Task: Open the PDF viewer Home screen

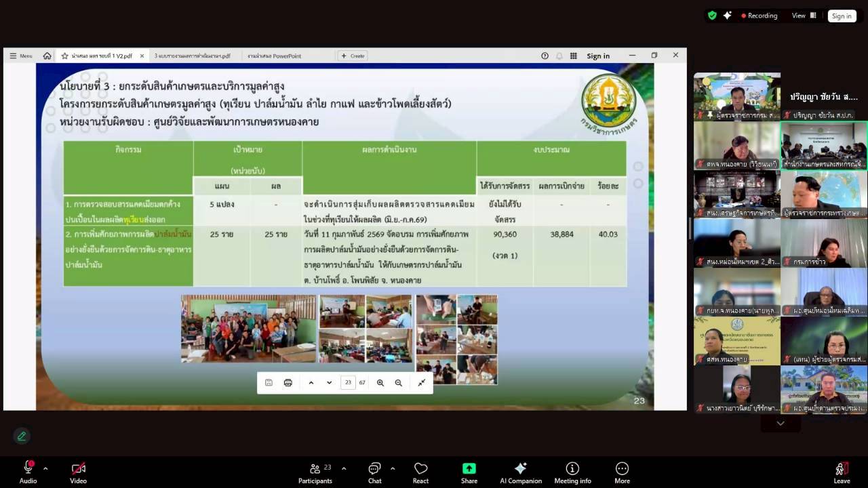Action: click(x=46, y=56)
